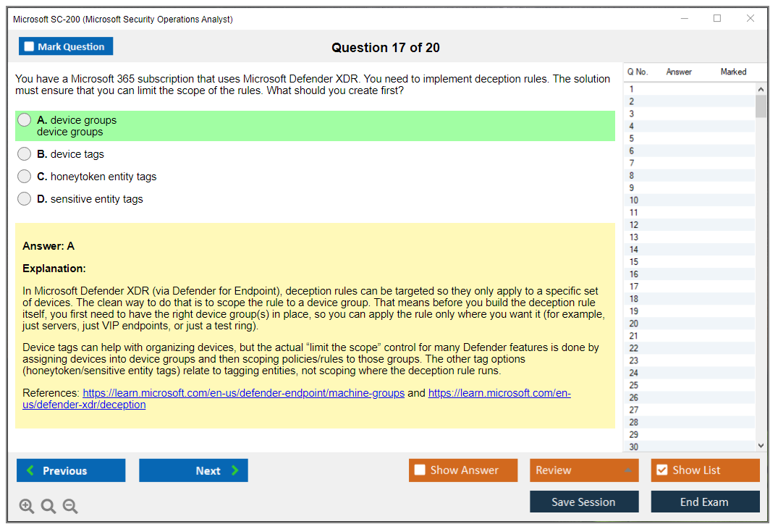778x532 pixels.
Task: Click the End Exam button
Action: [x=705, y=502]
